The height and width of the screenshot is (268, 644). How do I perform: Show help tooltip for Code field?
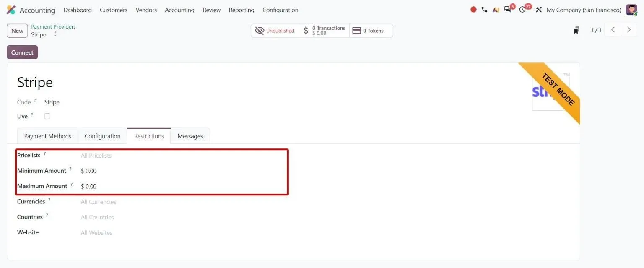point(35,101)
